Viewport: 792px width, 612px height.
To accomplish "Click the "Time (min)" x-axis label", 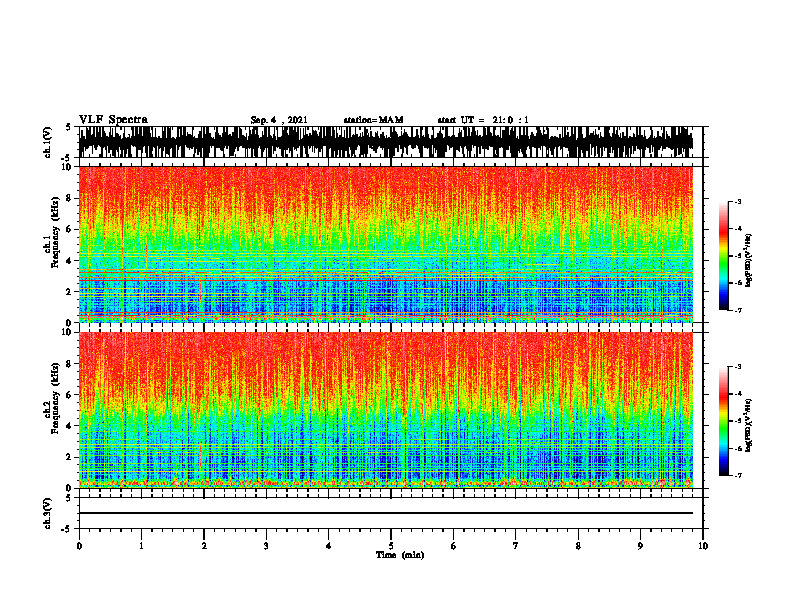I will [400, 555].
